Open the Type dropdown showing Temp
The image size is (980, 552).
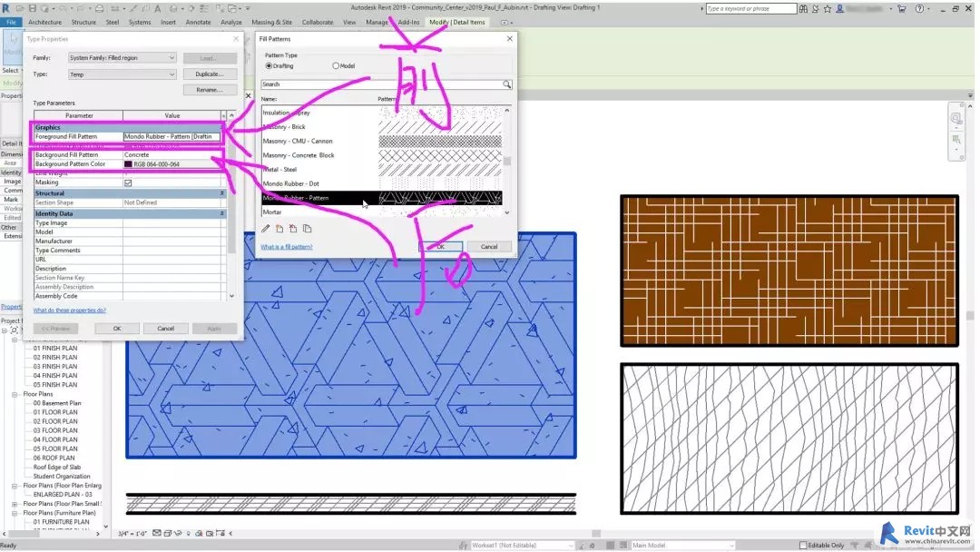click(x=122, y=74)
